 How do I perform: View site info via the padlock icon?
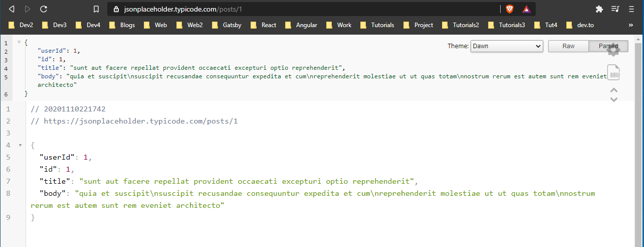116,9
